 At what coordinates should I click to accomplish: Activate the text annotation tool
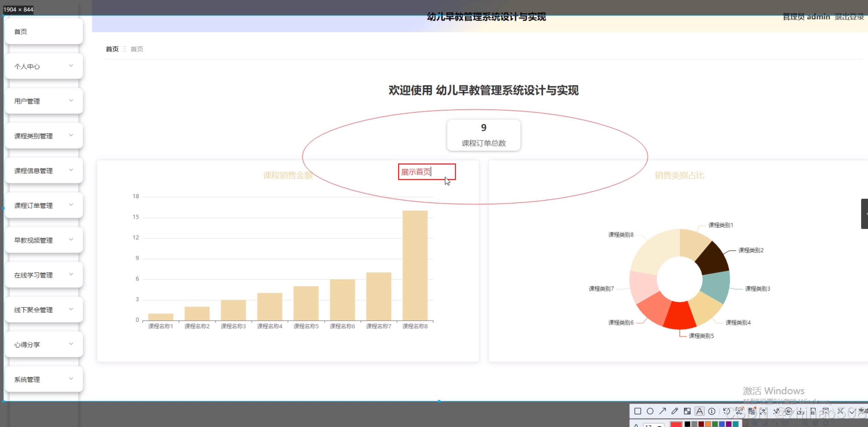click(700, 411)
